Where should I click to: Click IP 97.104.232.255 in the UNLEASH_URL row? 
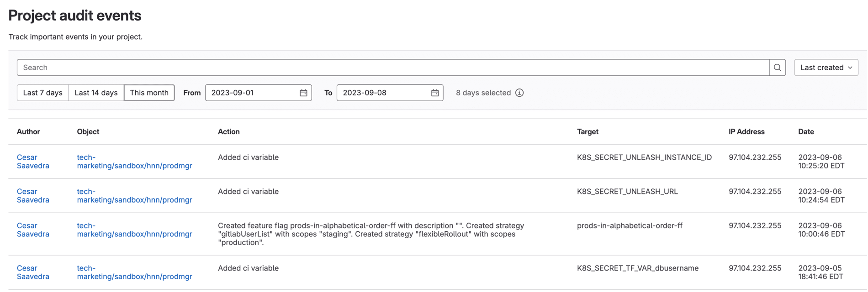point(755,192)
